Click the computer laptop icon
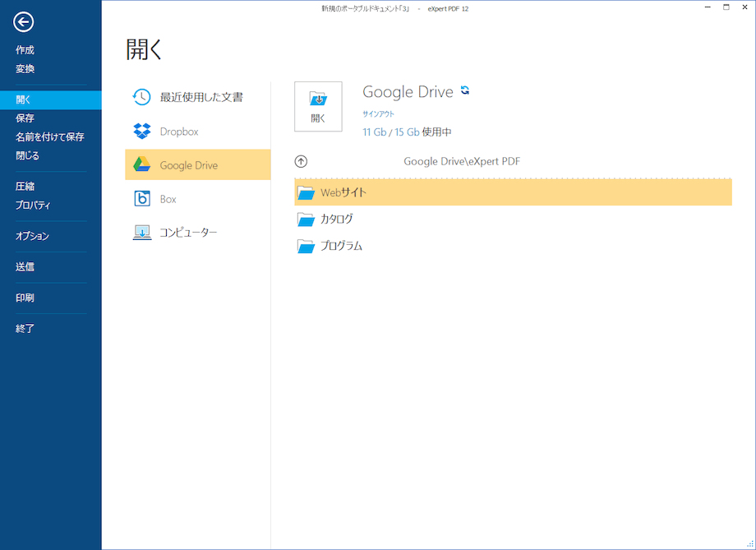 [x=141, y=233]
